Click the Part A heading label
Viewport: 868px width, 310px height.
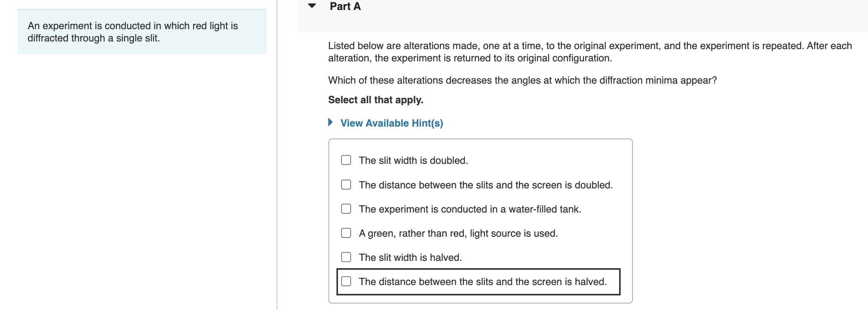[344, 6]
